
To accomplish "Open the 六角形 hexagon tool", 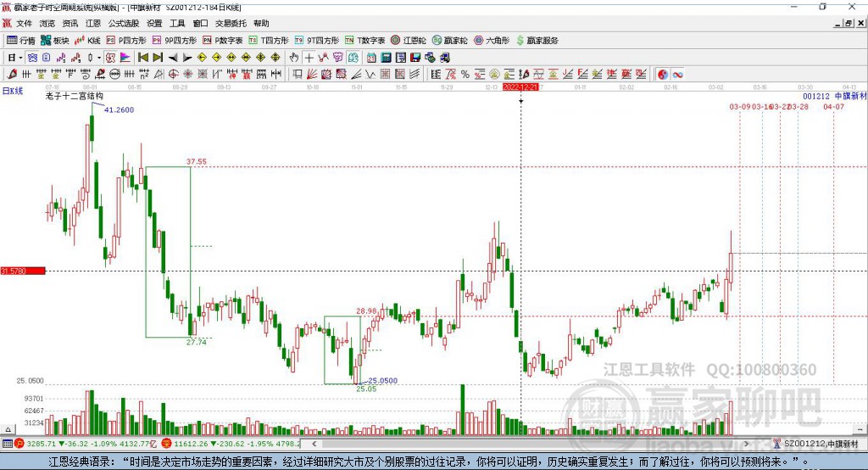I will coord(492,41).
